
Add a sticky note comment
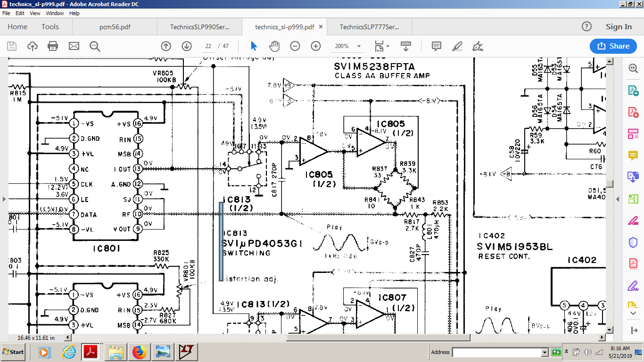[437, 46]
